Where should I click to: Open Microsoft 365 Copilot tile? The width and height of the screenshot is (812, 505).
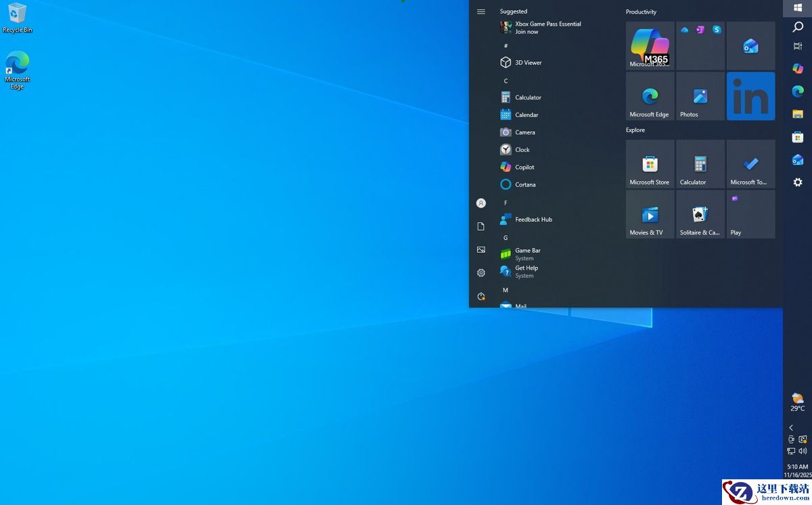pyautogui.click(x=650, y=46)
